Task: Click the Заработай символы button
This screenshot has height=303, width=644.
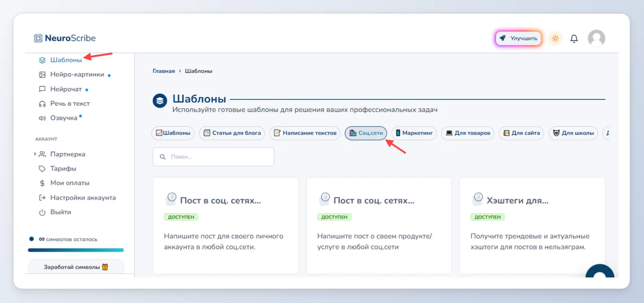Action: pos(76,267)
